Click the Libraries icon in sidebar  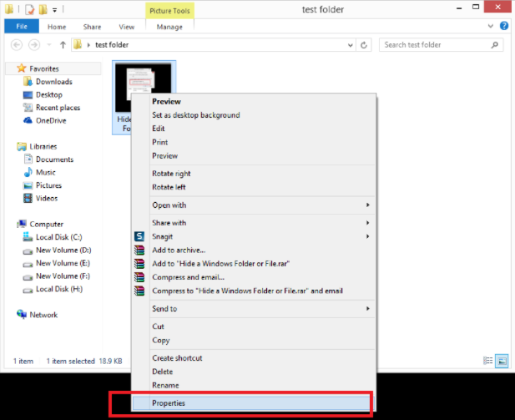pyautogui.click(x=22, y=147)
